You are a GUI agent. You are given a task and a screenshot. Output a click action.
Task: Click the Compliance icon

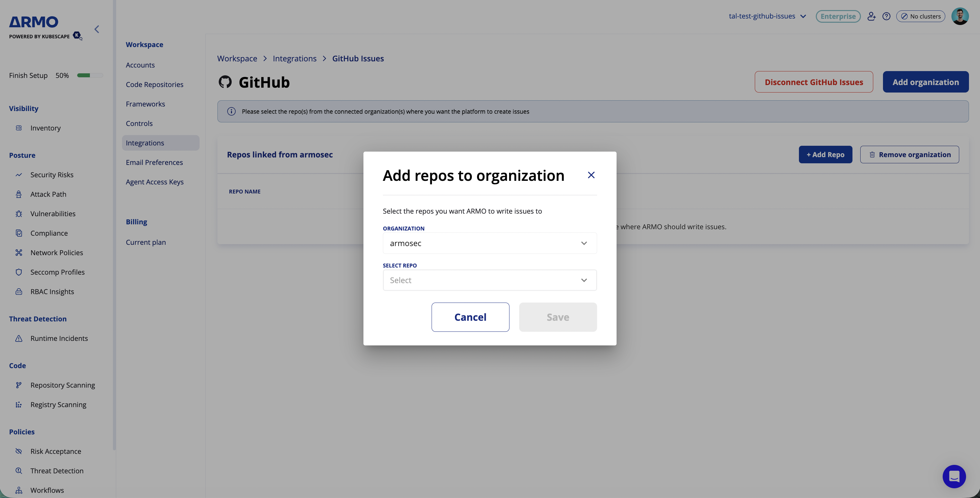coord(18,233)
